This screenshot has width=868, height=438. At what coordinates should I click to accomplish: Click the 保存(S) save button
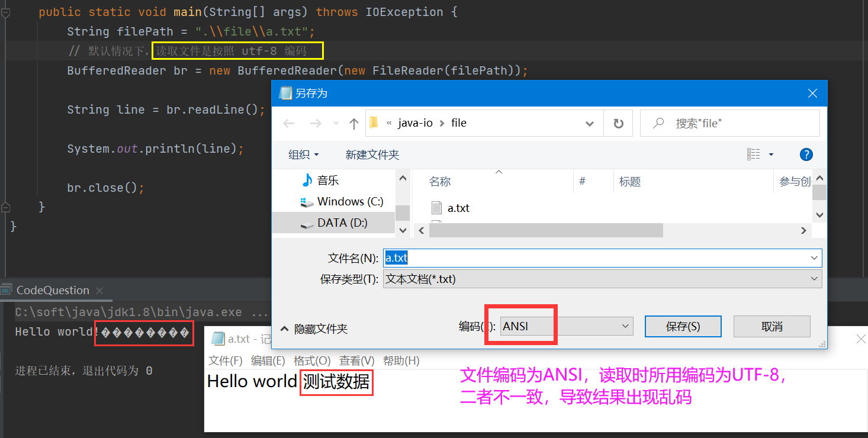pyautogui.click(x=683, y=326)
